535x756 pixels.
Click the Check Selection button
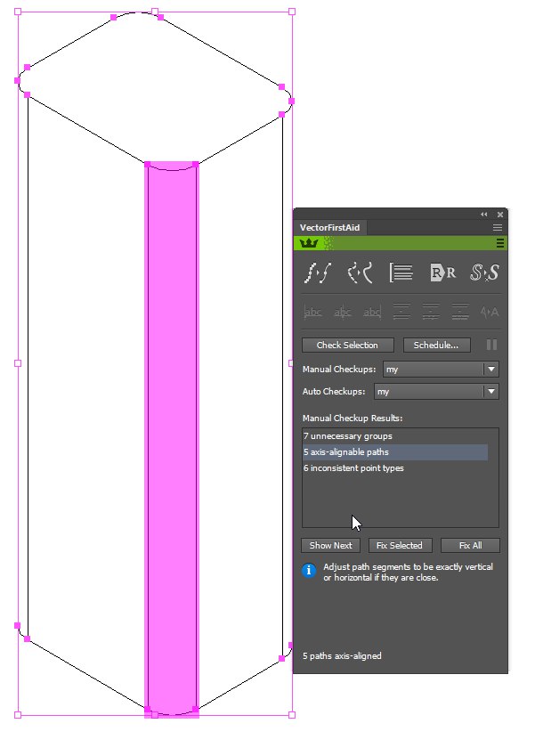(347, 345)
